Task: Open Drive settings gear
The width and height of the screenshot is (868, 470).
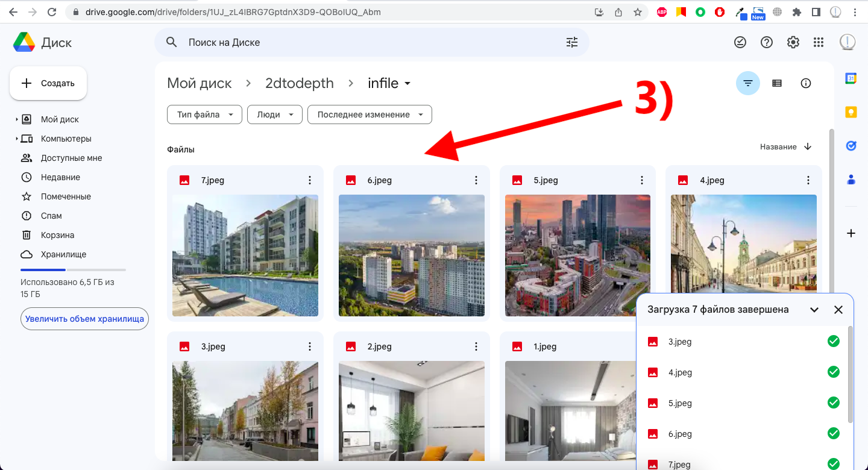Action: 793,42
